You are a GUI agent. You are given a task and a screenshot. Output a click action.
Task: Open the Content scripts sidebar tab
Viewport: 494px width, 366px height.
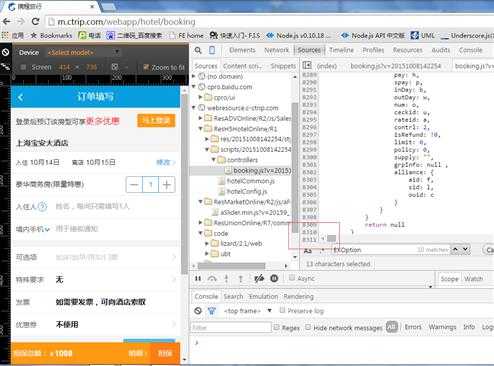[243, 66]
